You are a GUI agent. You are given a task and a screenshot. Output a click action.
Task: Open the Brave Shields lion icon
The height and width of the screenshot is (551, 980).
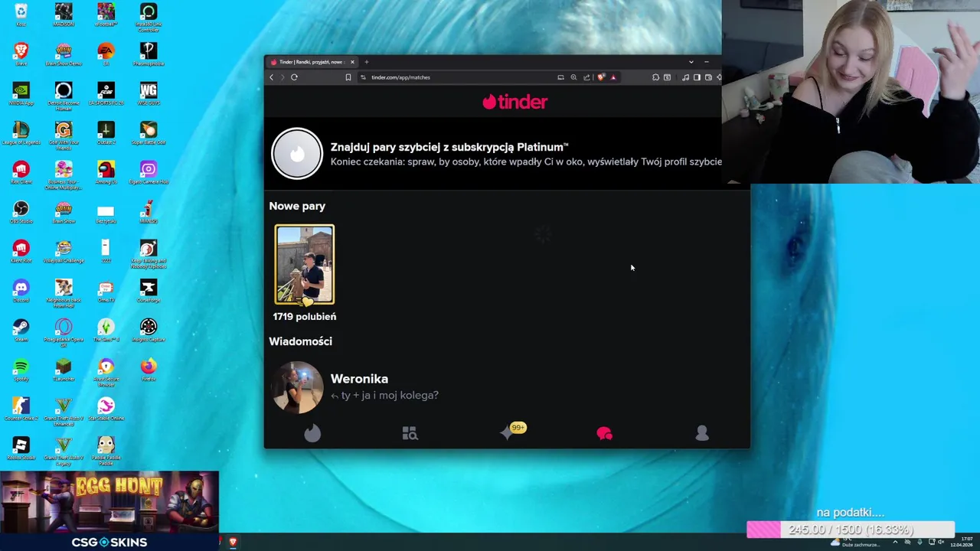[x=601, y=77]
